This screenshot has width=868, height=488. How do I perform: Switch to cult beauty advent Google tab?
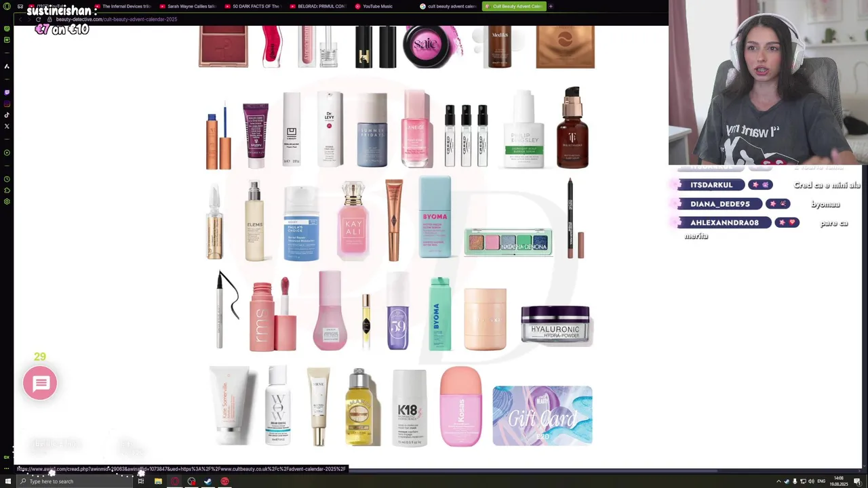tap(448, 6)
